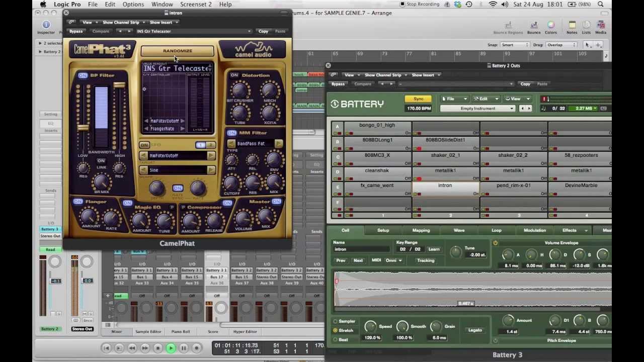This screenshot has height=362, width=644.
Task: Switch to the Modulation tab in Battery
Action: tap(534, 230)
